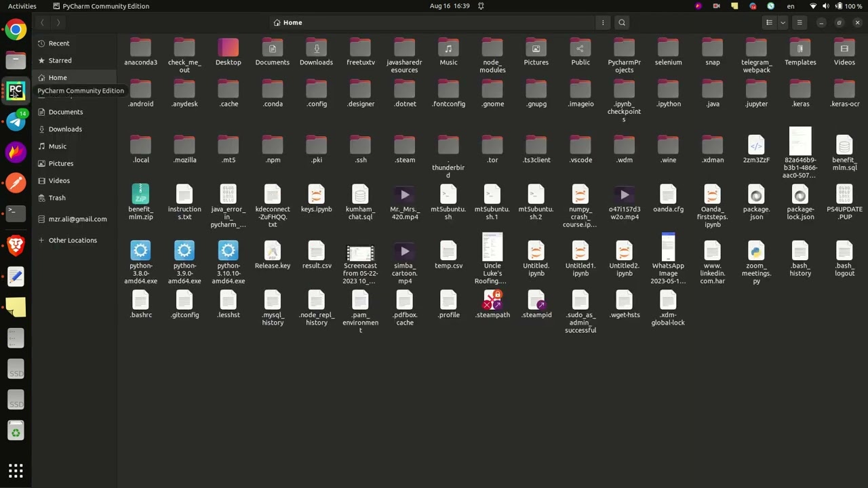Select the Release.key file
The width and height of the screenshot is (868, 488).
pos(273,256)
